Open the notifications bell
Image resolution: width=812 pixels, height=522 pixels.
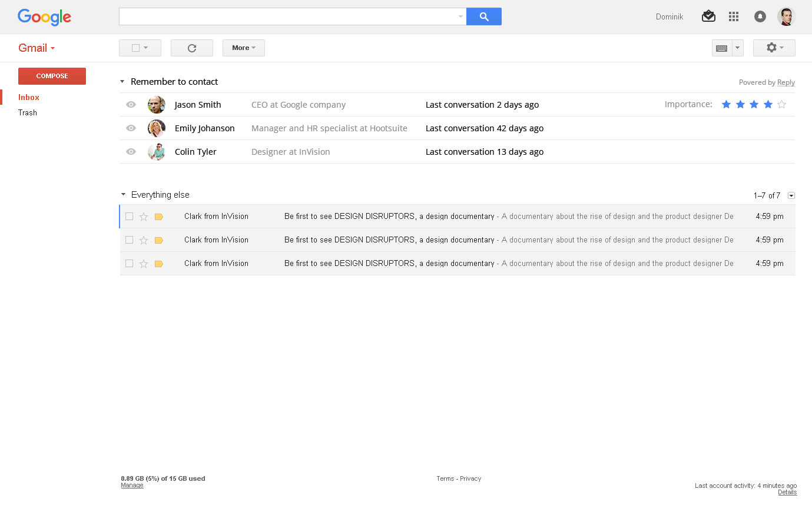pos(760,16)
